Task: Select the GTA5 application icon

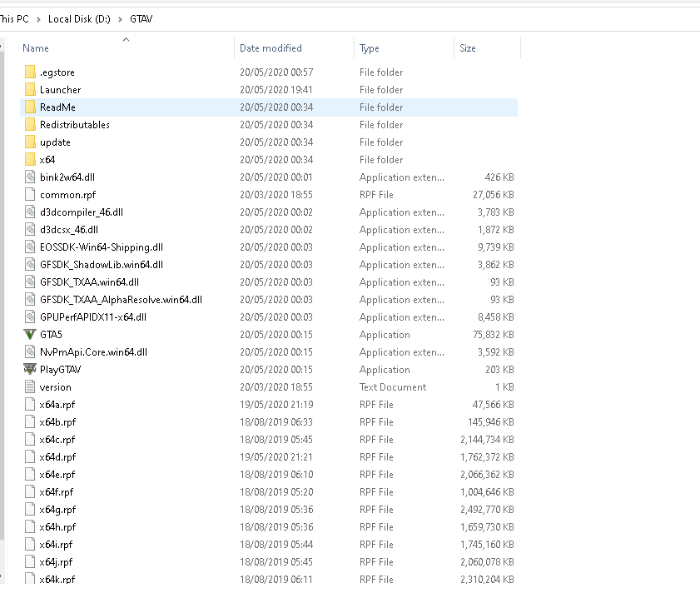Action: tap(30, 335)
